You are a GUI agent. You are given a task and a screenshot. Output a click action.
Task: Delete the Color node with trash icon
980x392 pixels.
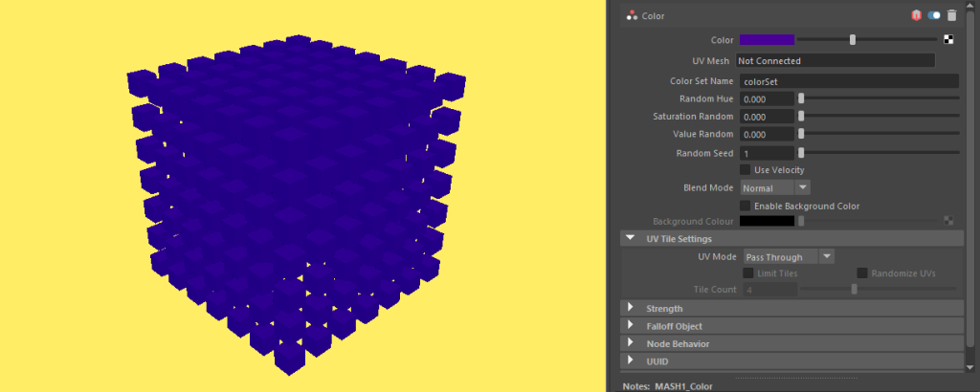coord(951,15)
